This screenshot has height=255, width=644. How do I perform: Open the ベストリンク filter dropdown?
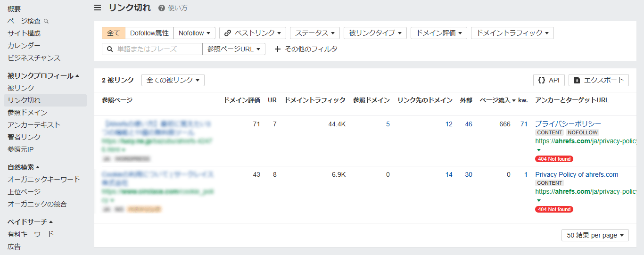pos(253,33)
